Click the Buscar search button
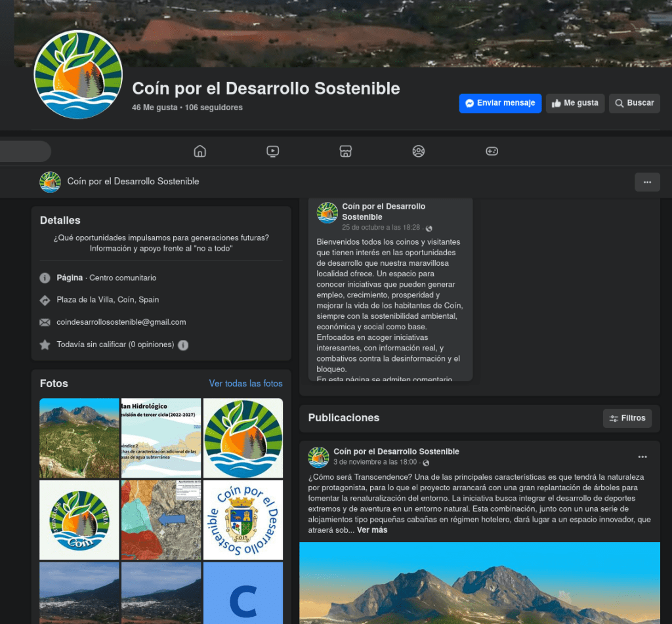The image size is (672, 624). click(x=634, y=103)
